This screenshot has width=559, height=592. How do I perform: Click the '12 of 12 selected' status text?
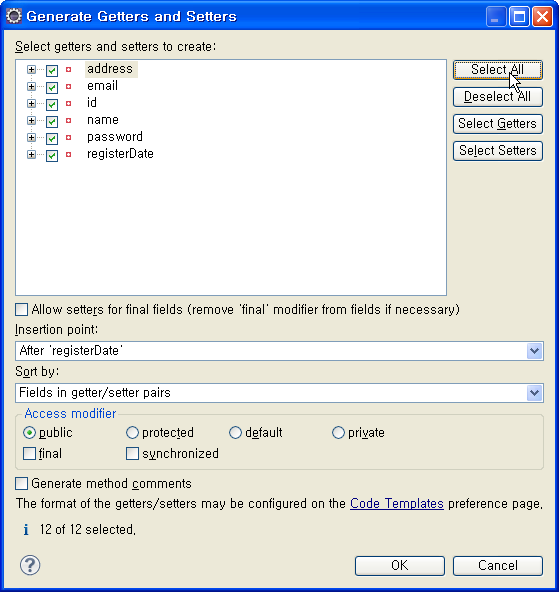[88, 530]
